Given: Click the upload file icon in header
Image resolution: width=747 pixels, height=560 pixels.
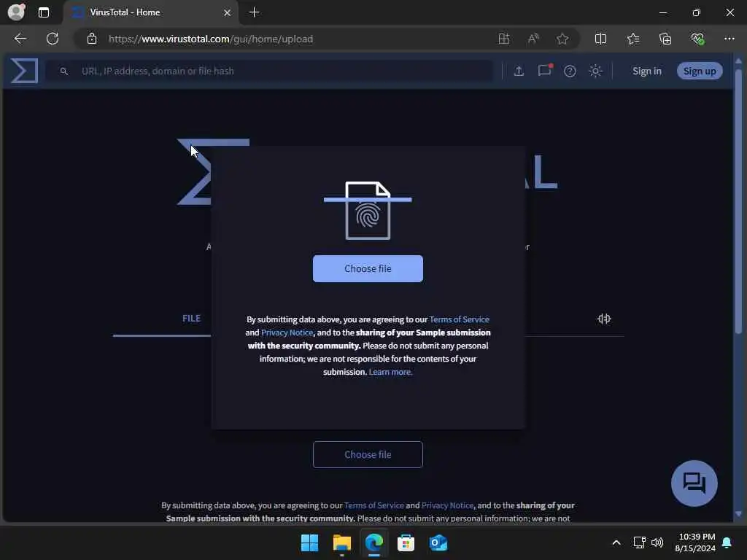Looking at the screenshot, I should coord(519,71).
